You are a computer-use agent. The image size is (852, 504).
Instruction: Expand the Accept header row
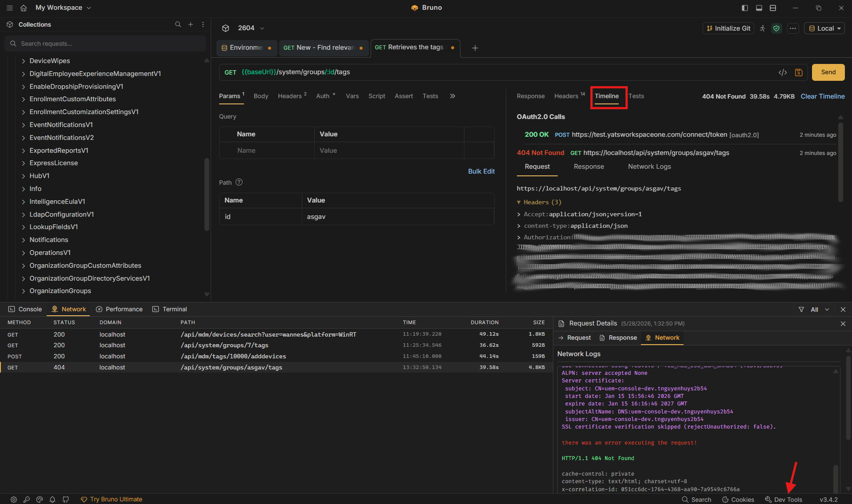(519, 214)
